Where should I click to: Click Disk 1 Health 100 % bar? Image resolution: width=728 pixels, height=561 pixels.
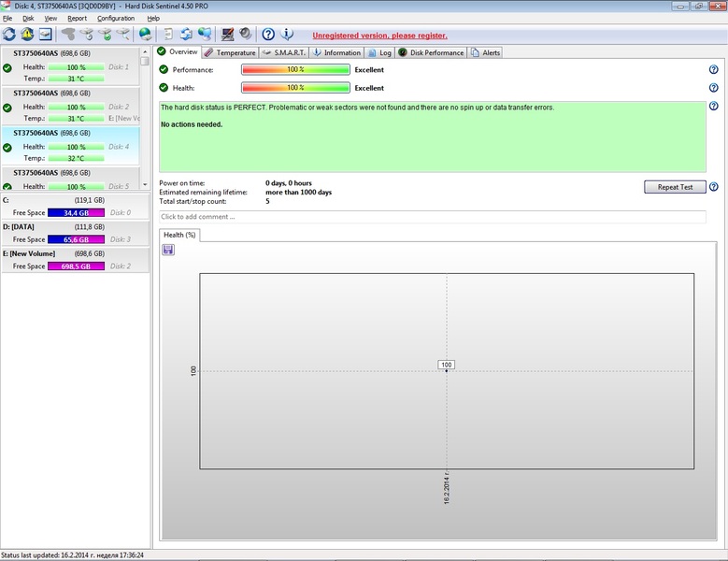tap(76, 67)
